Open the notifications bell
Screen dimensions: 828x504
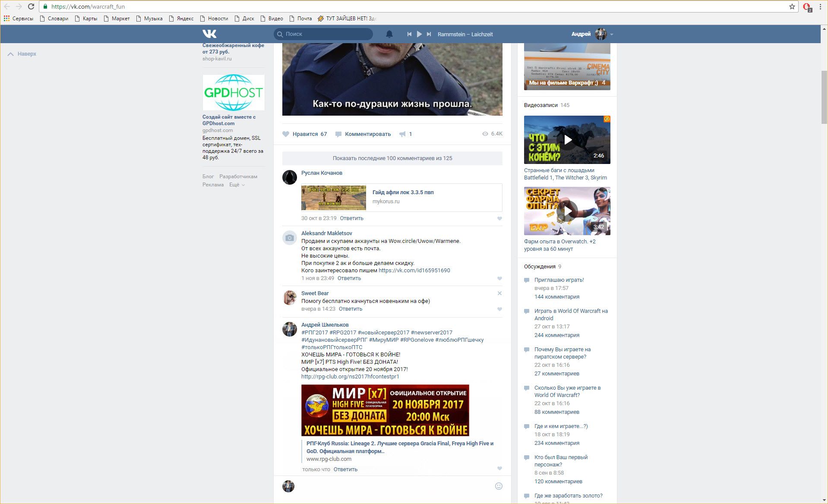(x=389, y=34)
